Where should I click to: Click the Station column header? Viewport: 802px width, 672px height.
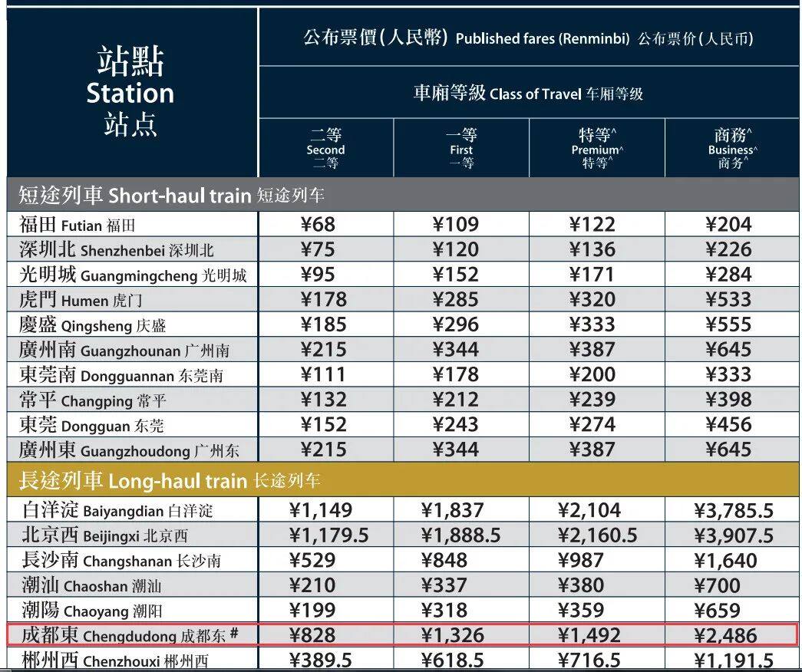click(130, 92)
